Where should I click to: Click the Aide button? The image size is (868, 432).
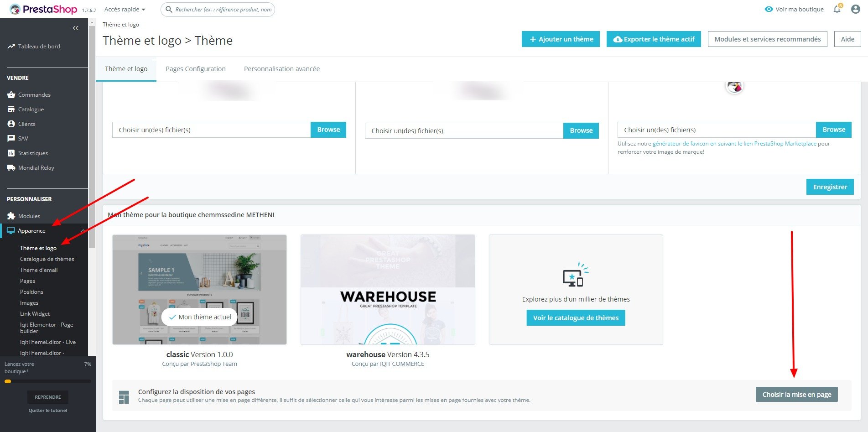847,39
